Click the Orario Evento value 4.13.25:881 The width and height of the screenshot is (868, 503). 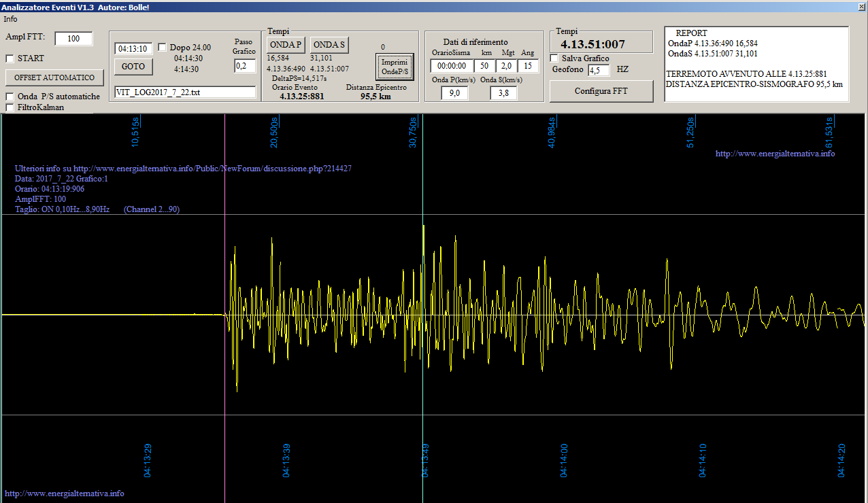[x=302, y=97]
